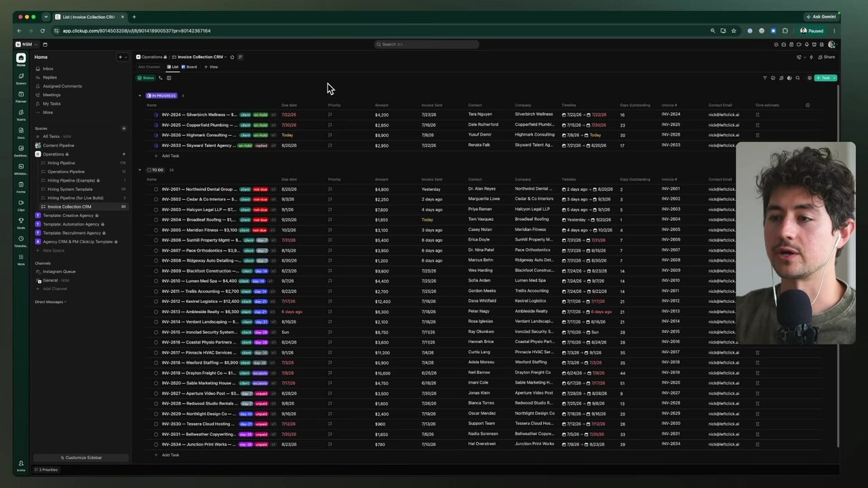
Task: Collapse the TO DO group
Action: click(140, 169)
